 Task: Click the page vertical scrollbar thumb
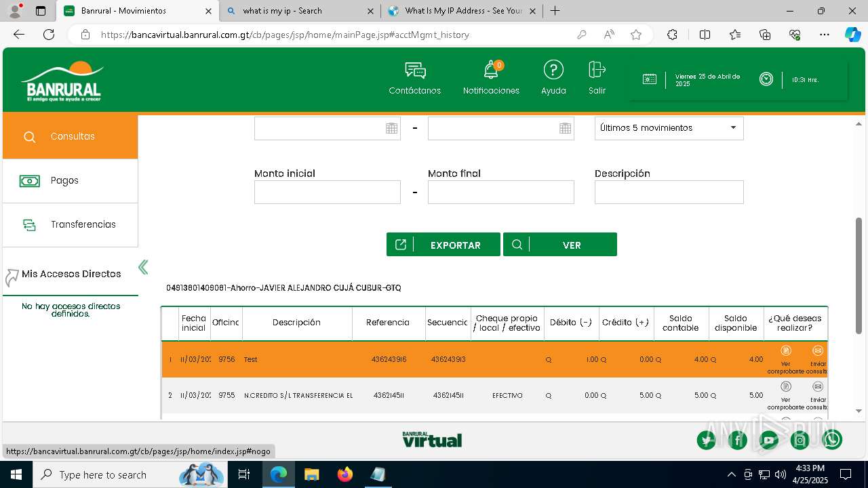tap(859, 275)
